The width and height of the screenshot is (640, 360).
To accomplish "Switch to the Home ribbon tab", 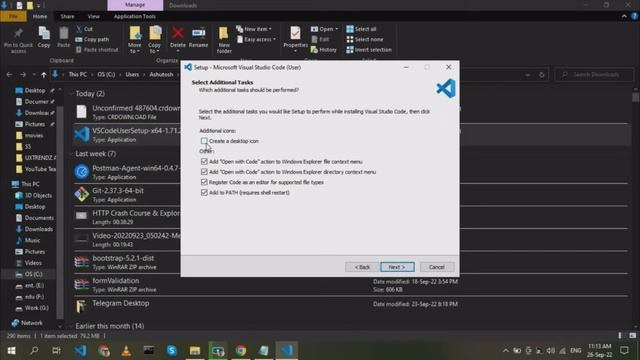I will (40, 16).
